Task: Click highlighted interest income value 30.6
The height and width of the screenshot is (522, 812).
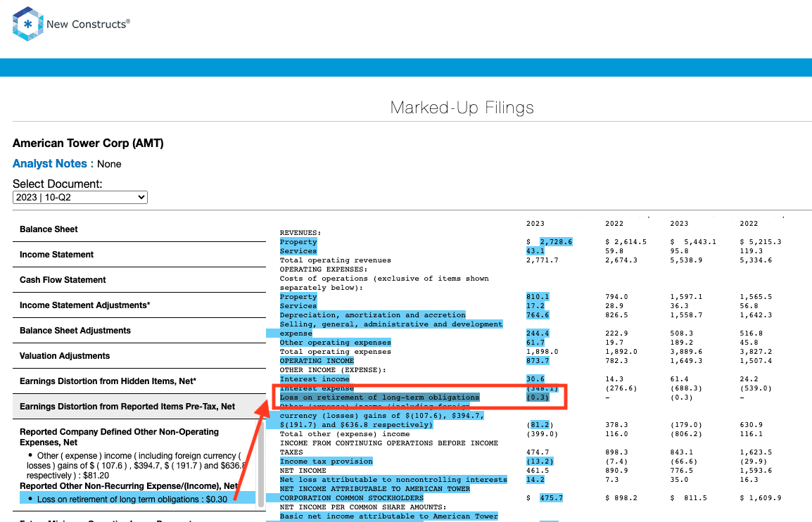Action: tap(535, 379)
